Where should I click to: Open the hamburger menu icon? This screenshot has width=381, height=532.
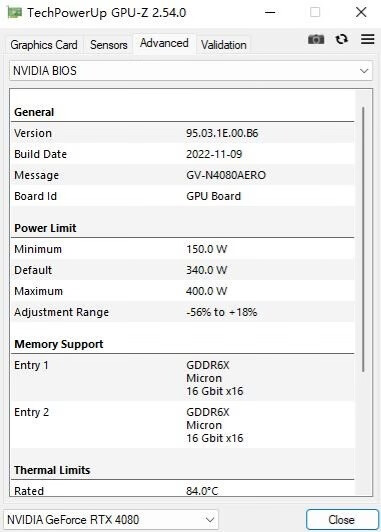pos(367,39)
